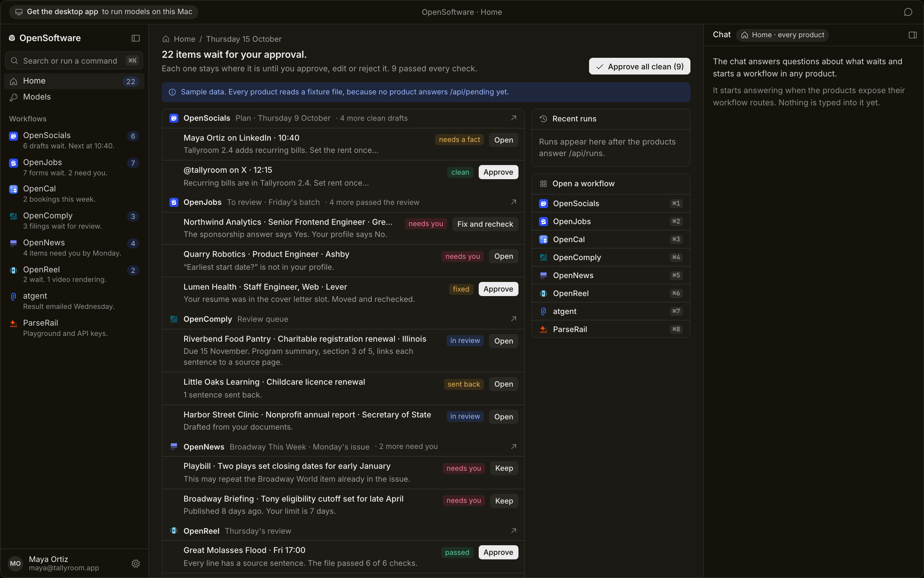Click Fix and recheck for Northwind Analytics

[485, 224]
